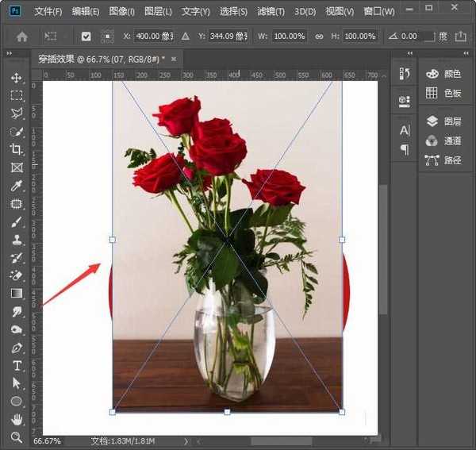The height and width of the screenshot is (450, 476).
Task: Open the History panel icon
Action: tap(404, 74)
